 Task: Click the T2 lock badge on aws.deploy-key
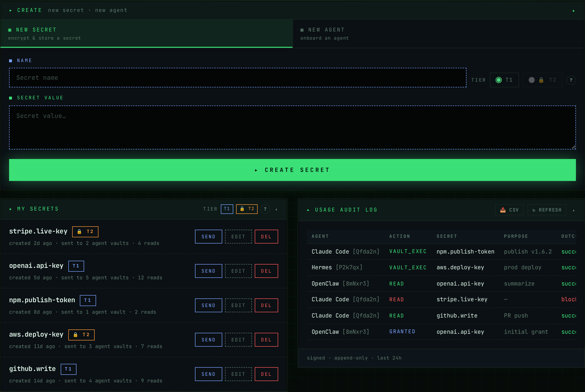[x=81, y=335]
